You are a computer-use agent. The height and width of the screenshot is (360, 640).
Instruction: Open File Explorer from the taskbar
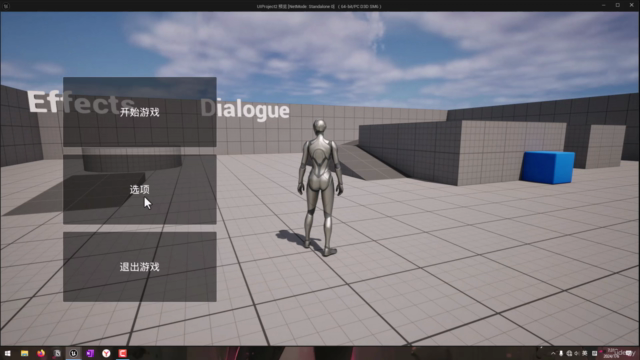pos(24,353)
